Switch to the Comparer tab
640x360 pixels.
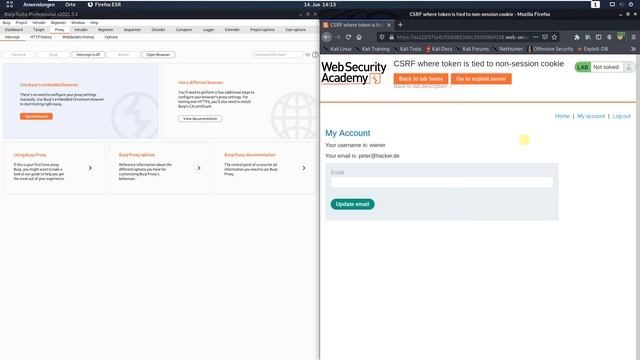pyautogui.click(x=184, y=30)
